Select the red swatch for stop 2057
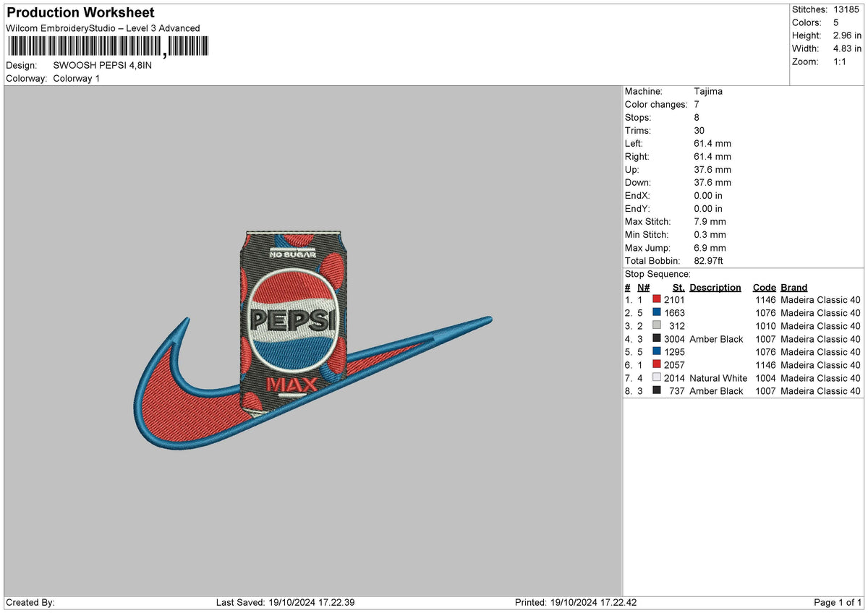The height and width of the screenshot is (613, 868). pos(655,365)
